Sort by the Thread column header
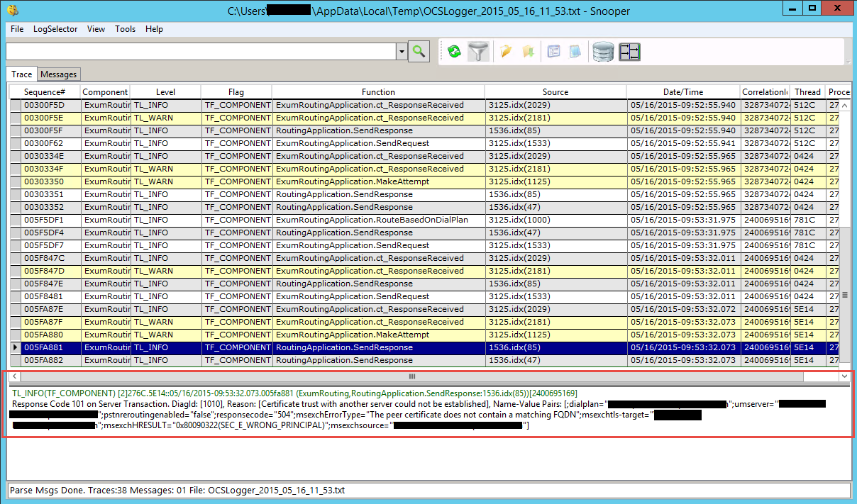857x504 pixels. [807, 92]
